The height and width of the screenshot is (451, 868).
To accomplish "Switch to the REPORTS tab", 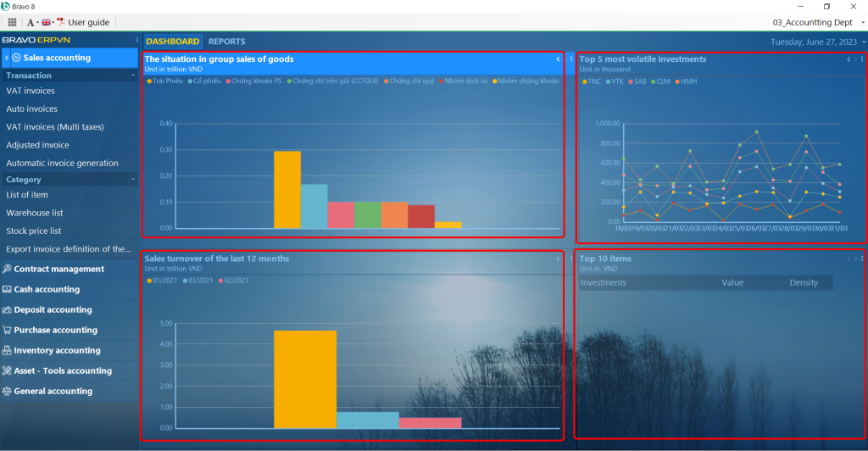I will (x=226, y=42).
